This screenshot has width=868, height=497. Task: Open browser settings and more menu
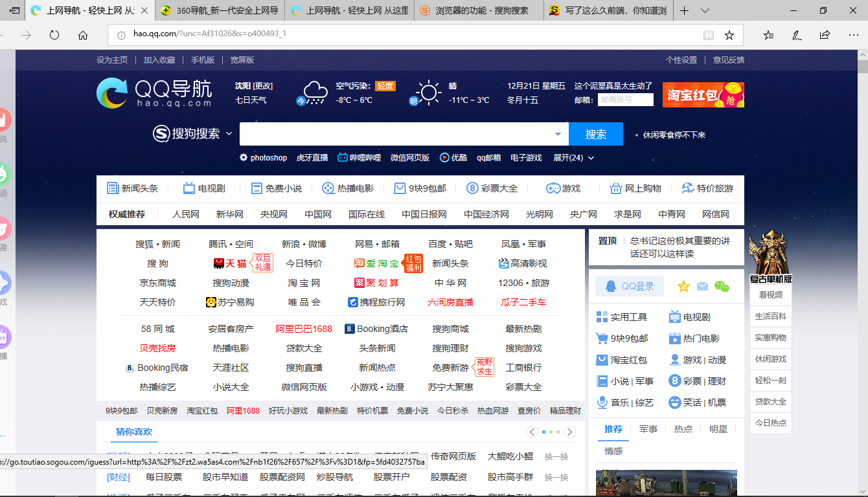[853, 35]
